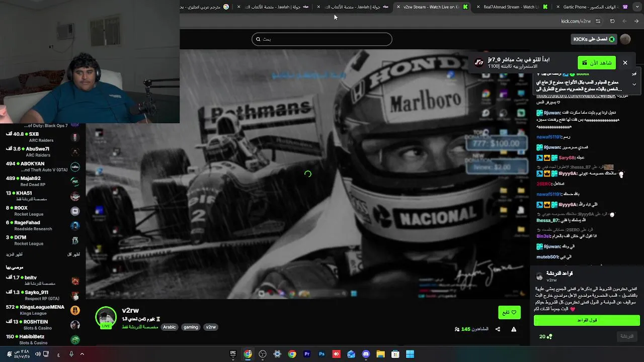Share the stream via share icon
644x362 pixels.
coord(498,329)
